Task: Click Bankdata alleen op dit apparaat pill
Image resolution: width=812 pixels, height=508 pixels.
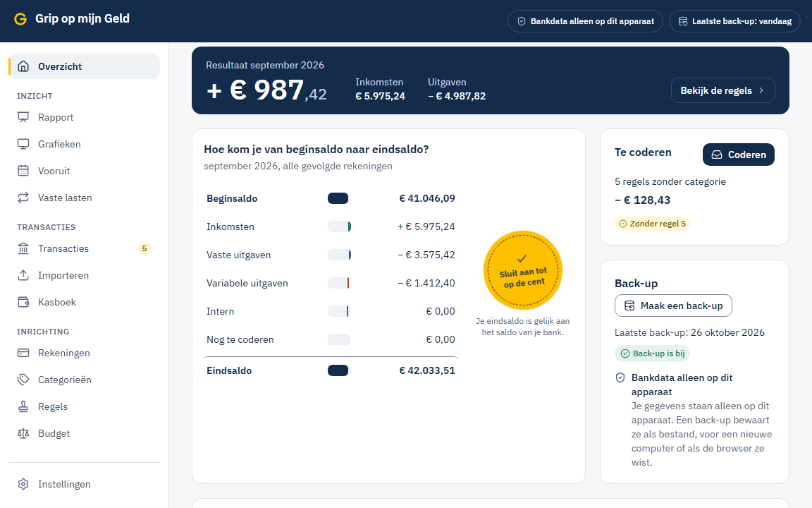Action: click(585, 21)
